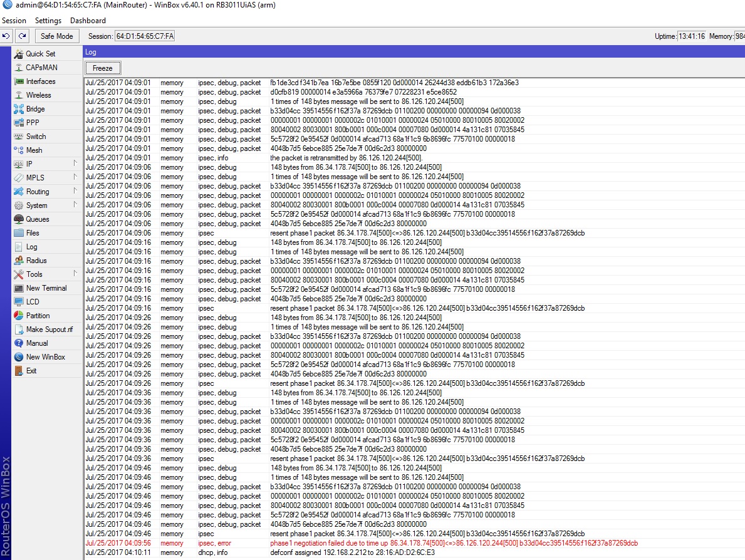The width and height of the screenshot is (745, 560).
Task: Click the Tools wrench icon
Action: 19,274
